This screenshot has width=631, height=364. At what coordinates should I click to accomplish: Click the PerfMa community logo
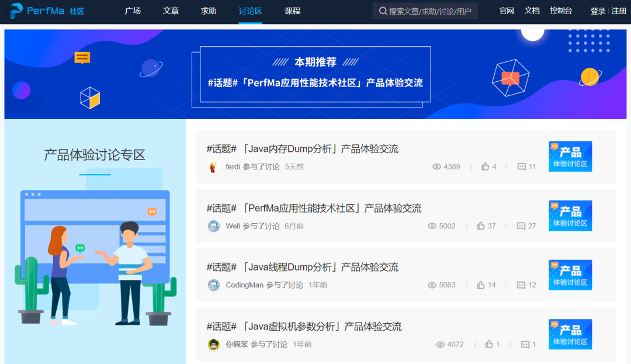coord(47,11)
